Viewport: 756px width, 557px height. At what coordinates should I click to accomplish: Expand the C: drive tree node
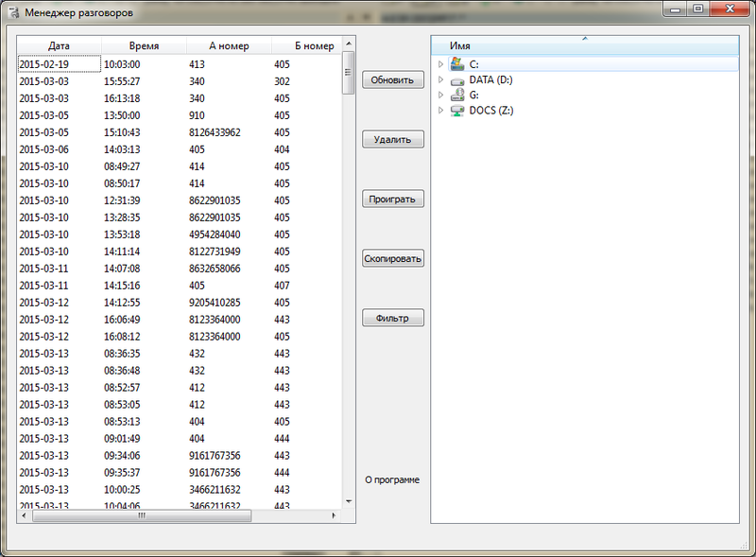(441, 64)
